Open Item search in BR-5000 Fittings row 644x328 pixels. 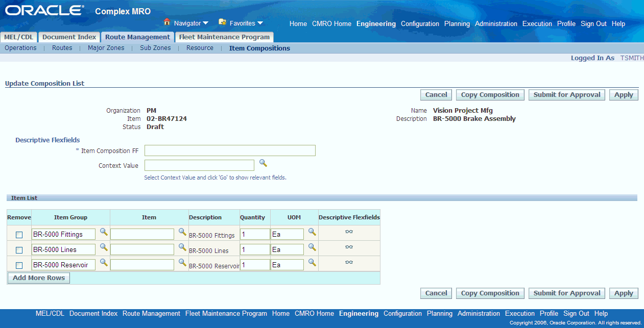point(182,232)
